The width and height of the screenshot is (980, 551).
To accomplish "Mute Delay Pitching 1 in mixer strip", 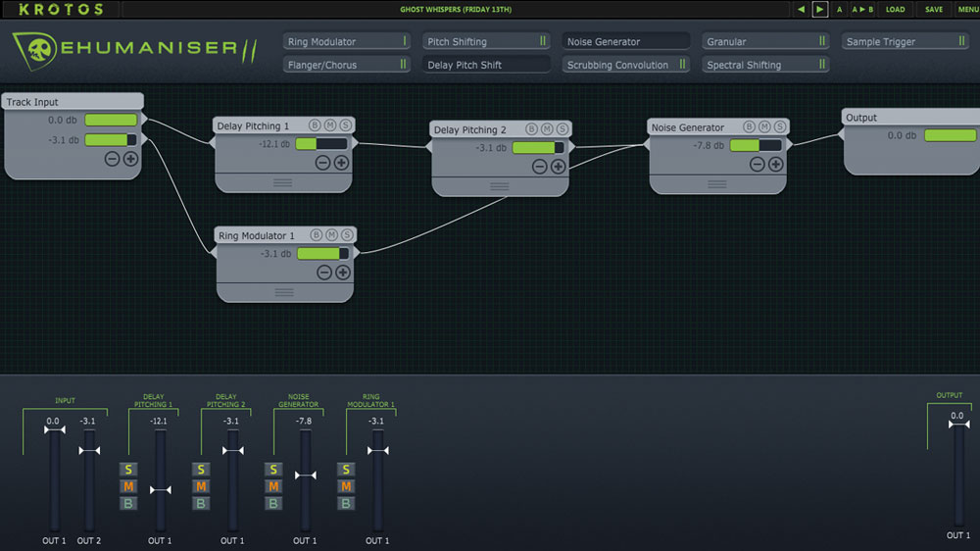I will click(128, 486).
